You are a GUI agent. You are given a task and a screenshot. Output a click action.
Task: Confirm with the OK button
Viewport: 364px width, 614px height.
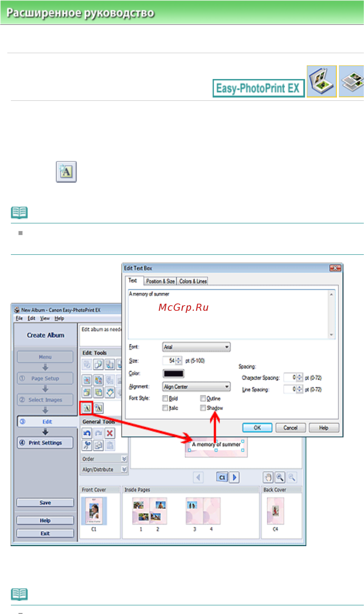(x=257, y=428)
